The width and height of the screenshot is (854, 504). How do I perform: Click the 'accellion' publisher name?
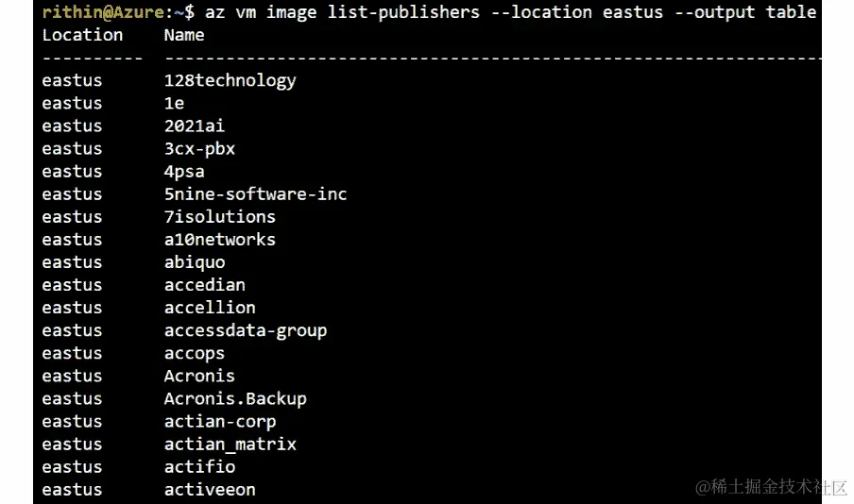[211, 308]
